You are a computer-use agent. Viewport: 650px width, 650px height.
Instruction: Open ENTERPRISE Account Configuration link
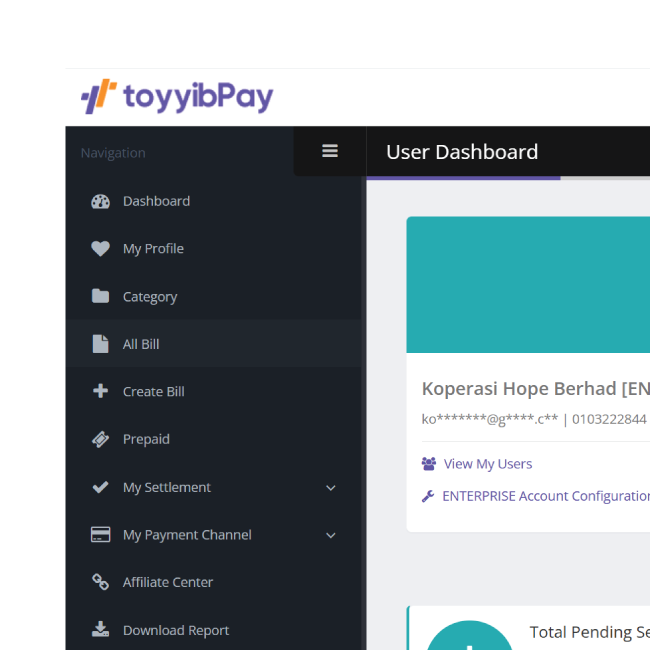click(545, 496)
